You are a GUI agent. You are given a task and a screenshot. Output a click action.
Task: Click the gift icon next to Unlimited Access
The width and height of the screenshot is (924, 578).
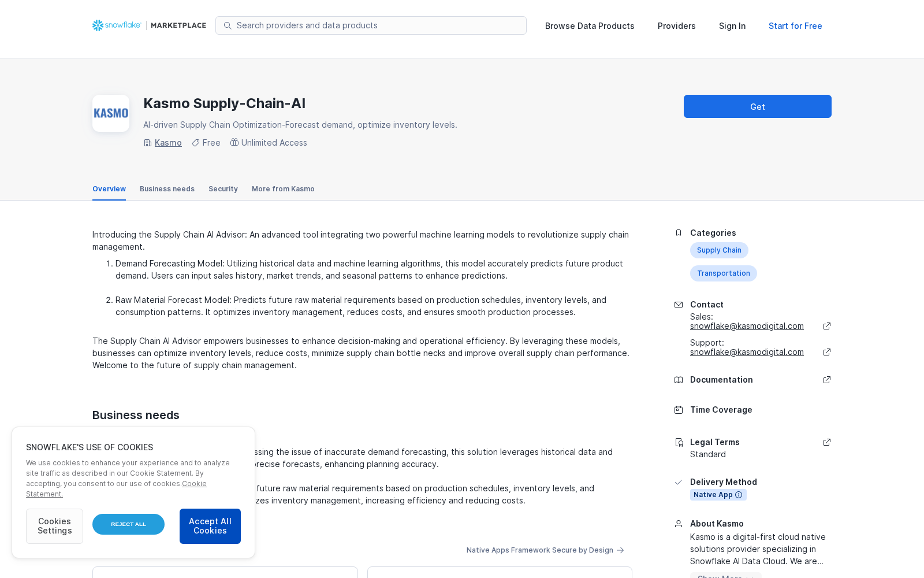click(x=234, y=142)
